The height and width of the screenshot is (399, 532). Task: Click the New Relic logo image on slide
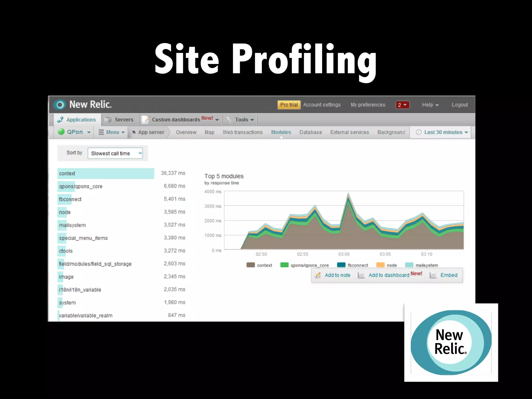pyautogui.click(x=451, y=343)
